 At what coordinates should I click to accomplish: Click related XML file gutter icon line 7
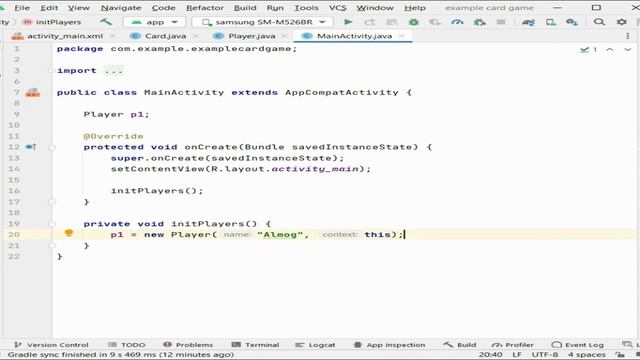(33, 93)
